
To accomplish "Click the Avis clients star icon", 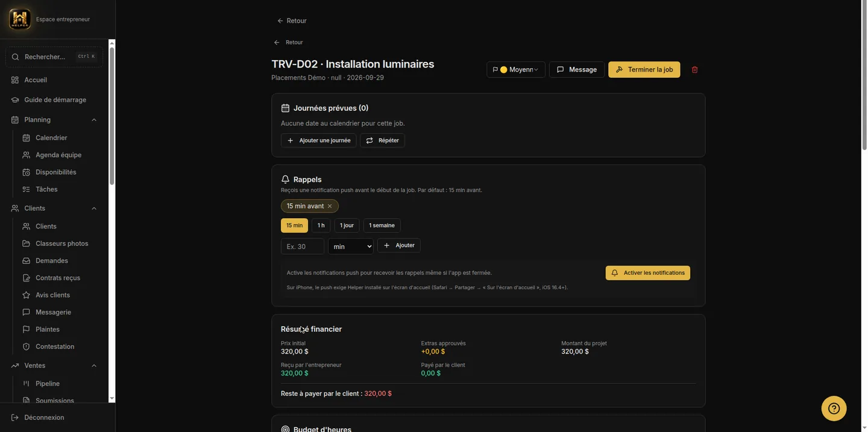I will [26, 295].
